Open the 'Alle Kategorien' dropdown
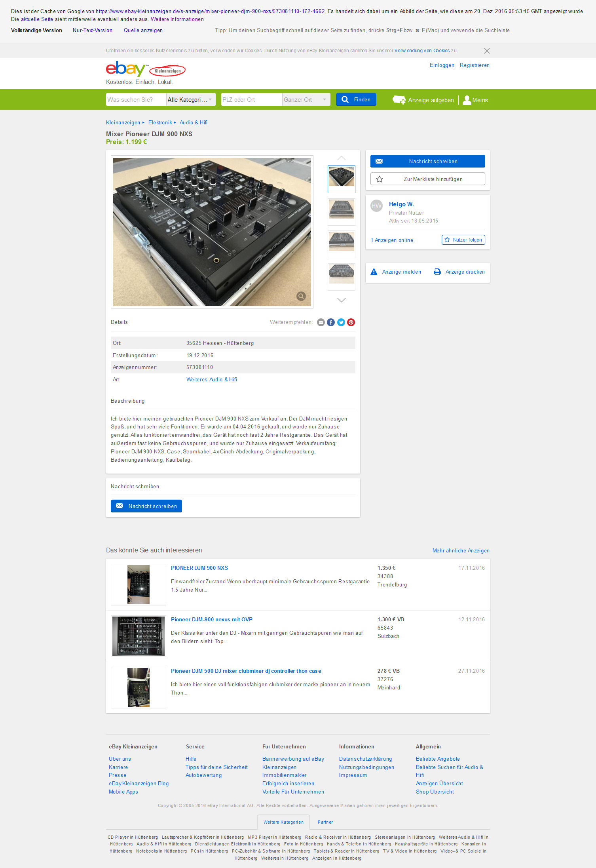The image size is (596, 868). [x=191, y=100]
